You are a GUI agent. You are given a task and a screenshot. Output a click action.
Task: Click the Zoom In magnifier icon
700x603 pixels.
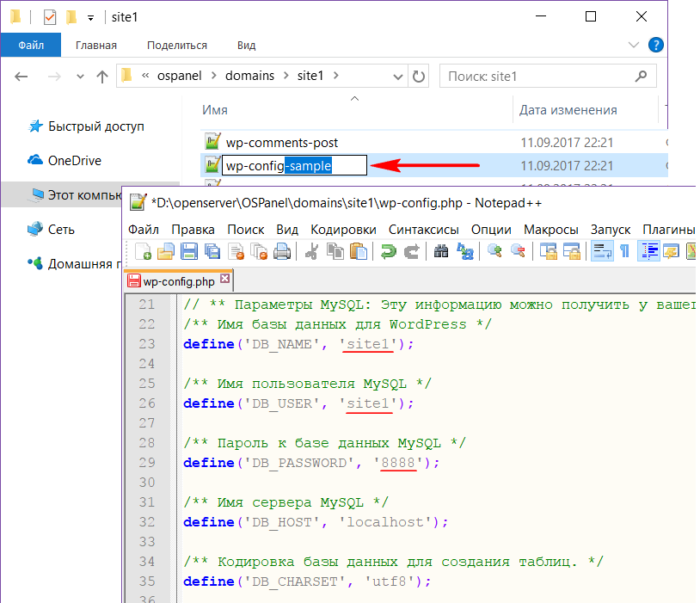[x=494, y=251]
